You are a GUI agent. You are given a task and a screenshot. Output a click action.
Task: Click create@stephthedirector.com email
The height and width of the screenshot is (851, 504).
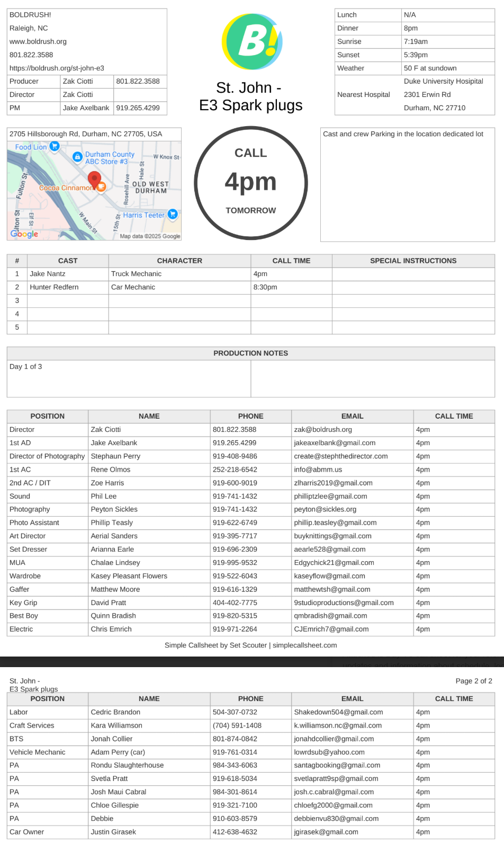pos(341,456)
